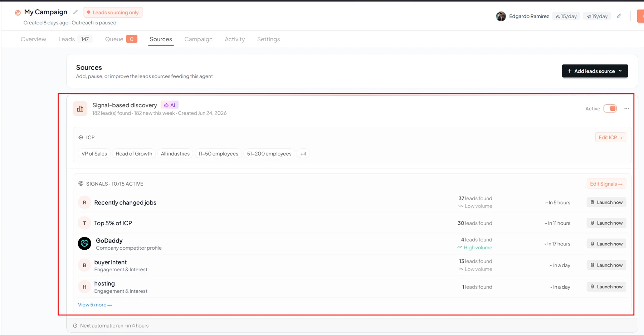This screenshot has height=335, width=644.
Task: Click the pencil icon beside My Campaign
Action: [x=75, y=12]
